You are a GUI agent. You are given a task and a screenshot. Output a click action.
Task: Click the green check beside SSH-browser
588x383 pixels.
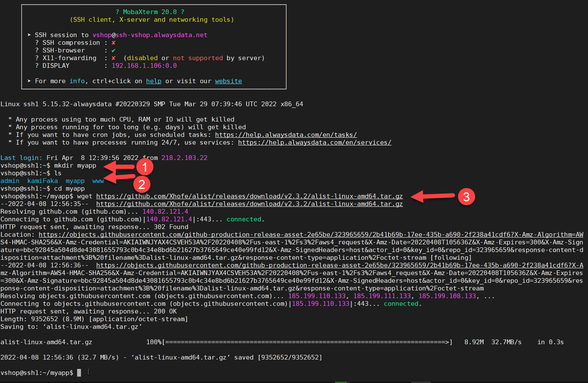(x=113, y=50)
